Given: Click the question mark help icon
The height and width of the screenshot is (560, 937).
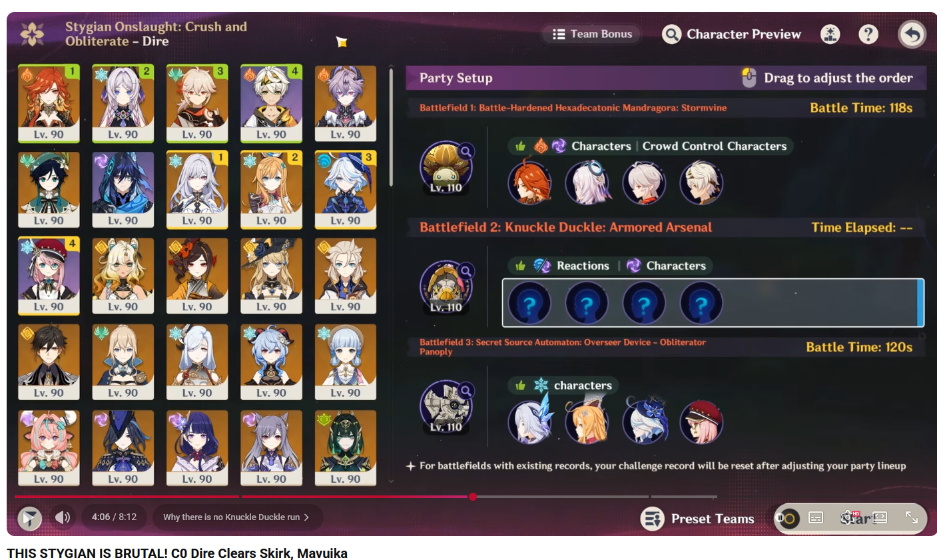Looking at the screenshot, I should [x=868, y=34].
